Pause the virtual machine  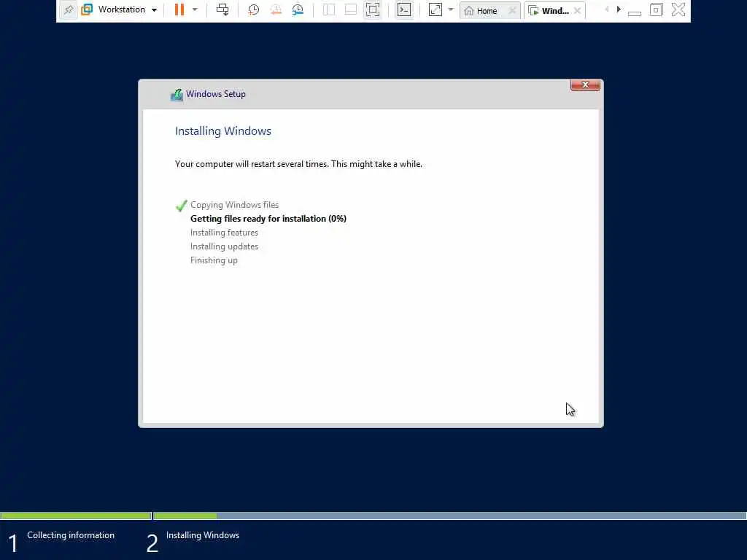(x=179, y=9)
